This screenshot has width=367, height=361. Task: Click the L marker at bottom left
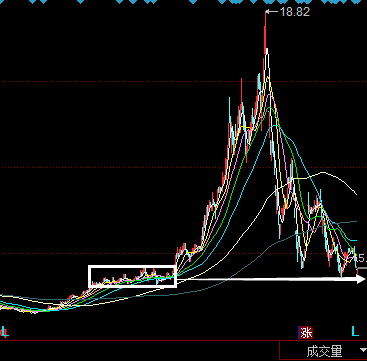5,332
